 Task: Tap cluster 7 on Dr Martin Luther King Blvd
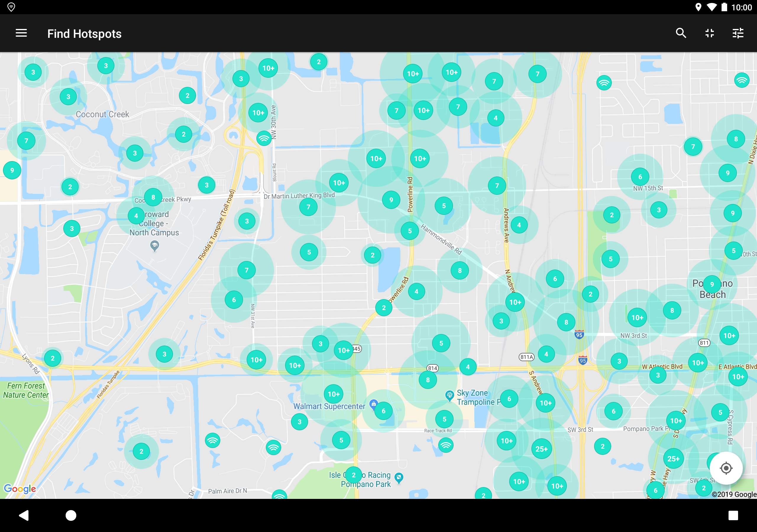308,207
